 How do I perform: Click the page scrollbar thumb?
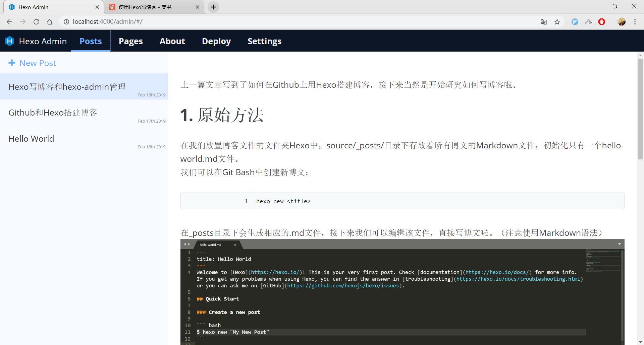coord(640,109)
